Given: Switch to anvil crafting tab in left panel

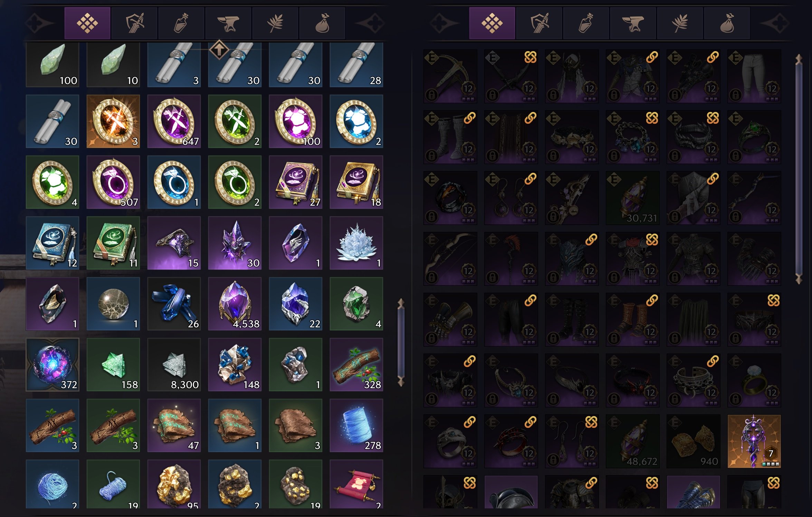Looking at the screenshot, I should coord(228,23).
